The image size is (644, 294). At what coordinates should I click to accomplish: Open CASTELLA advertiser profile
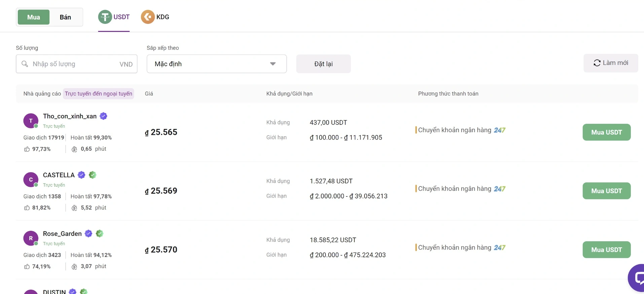point(59,175)
